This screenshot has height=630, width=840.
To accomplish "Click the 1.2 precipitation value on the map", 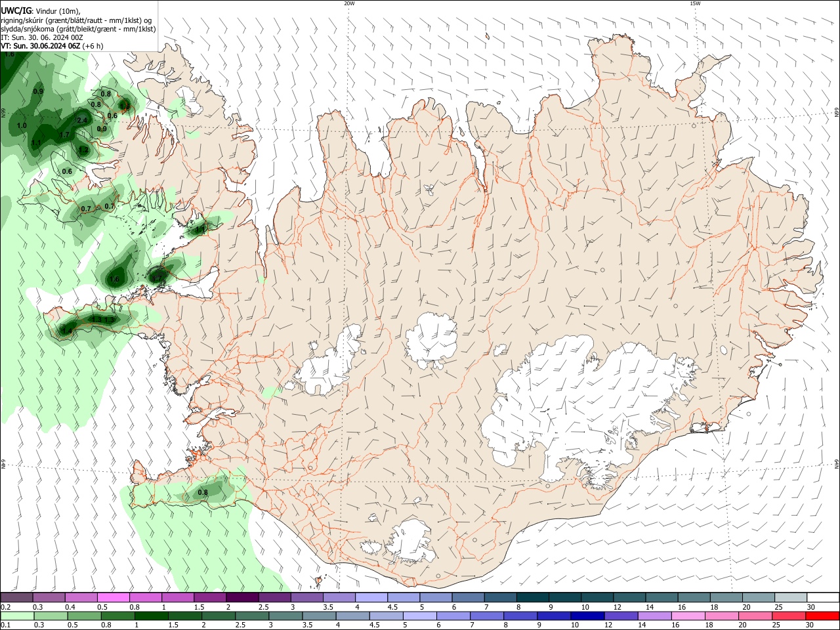I will click(83, 150).
